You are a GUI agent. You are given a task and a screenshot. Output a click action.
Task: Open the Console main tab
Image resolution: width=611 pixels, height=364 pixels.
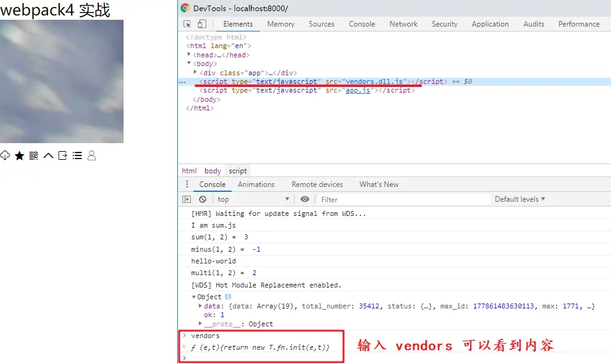click(x=361, y=24)
